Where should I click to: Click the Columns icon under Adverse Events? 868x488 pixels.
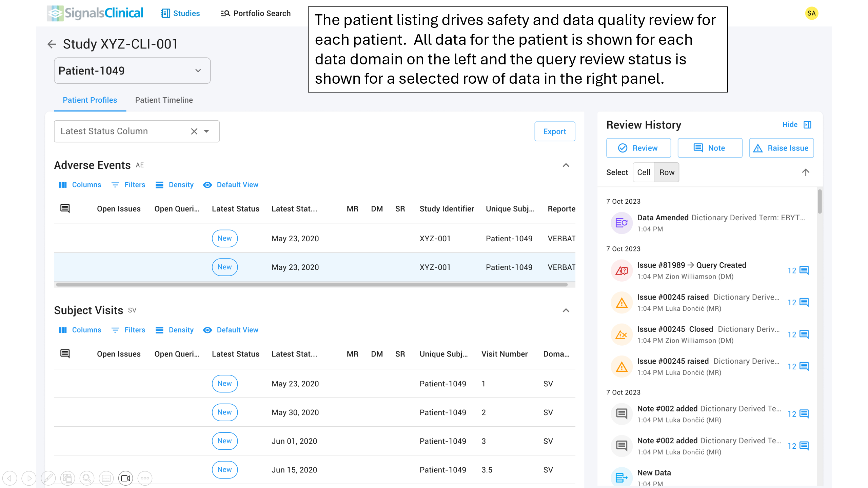pos(63,185)
